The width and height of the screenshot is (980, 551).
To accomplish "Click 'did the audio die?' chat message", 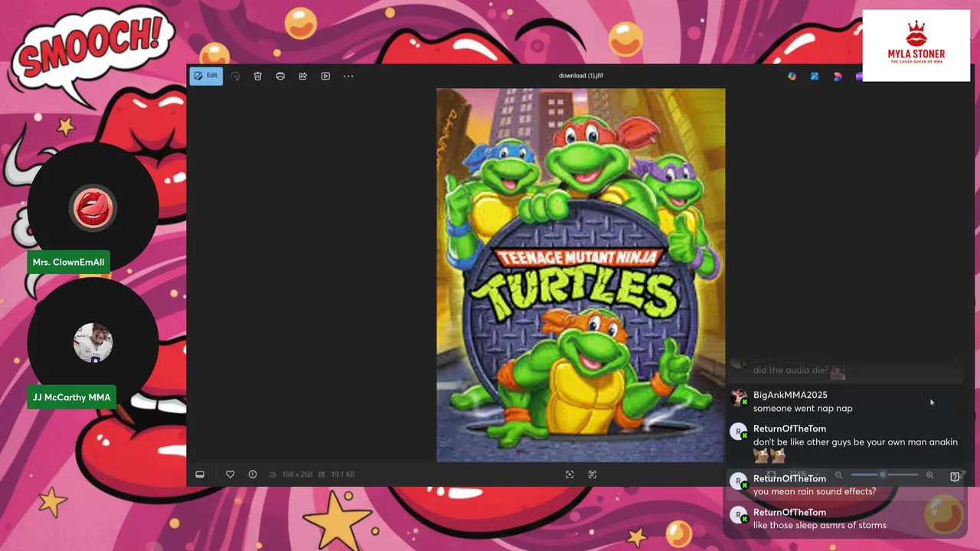I will point(790,370).
